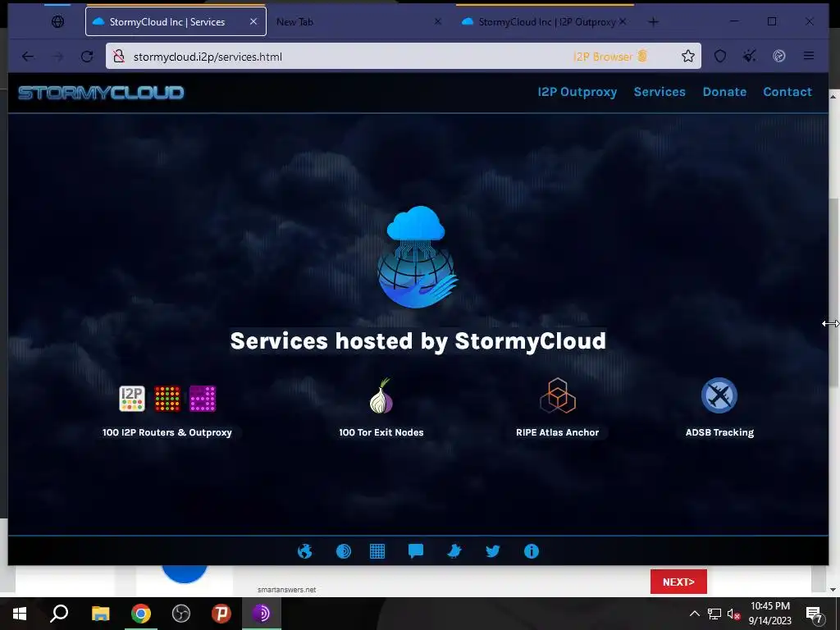Image resolution: width=840 pixels, height=630 pixels.
Task: Click the 100 I2P Routers & Outproxy label
Action: 167,432
